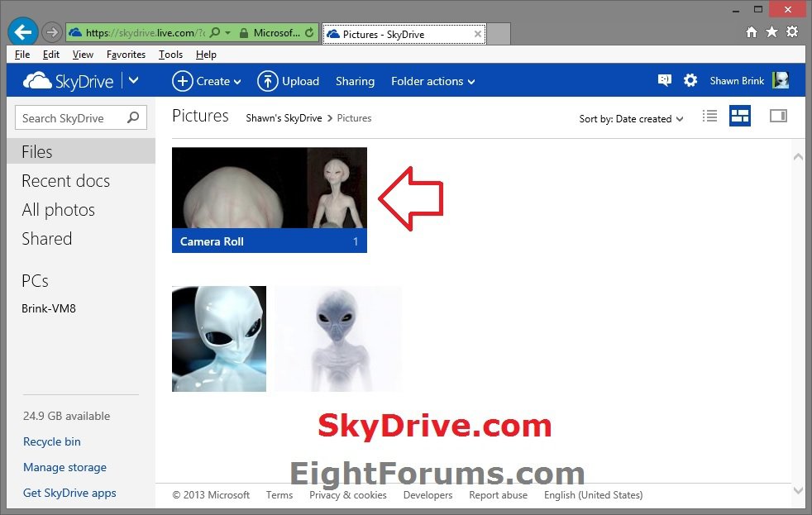Image resolution: width=812 pixels, height=515 pixels.
Task: Open Sort by: Date created dropdown
Action: pos(631,118)
